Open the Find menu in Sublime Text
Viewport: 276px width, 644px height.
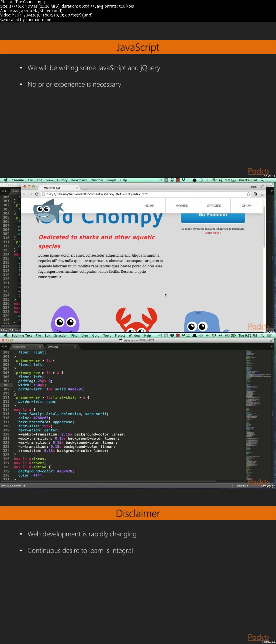[74, 335]
